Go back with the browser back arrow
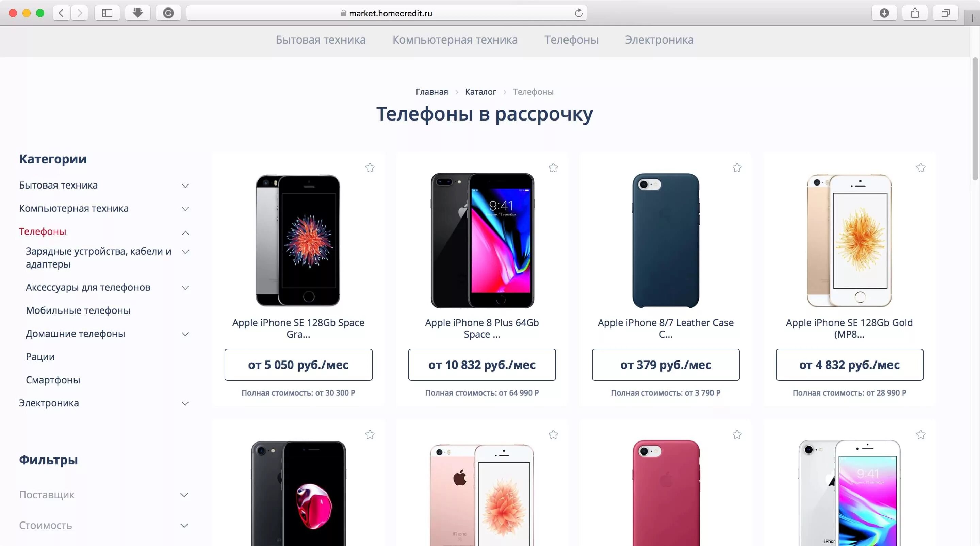Viewport: 980px width, 546px height. click(61, 13)
